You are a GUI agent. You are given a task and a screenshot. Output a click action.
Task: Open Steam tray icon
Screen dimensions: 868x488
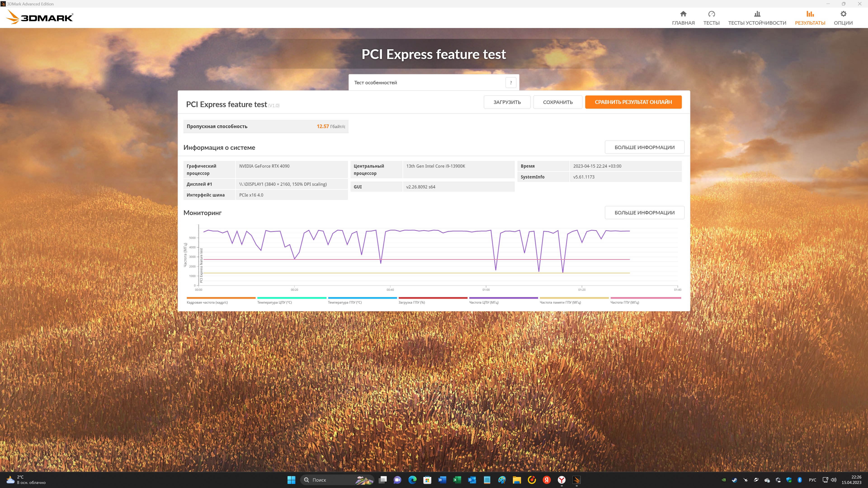coord(734,480)
